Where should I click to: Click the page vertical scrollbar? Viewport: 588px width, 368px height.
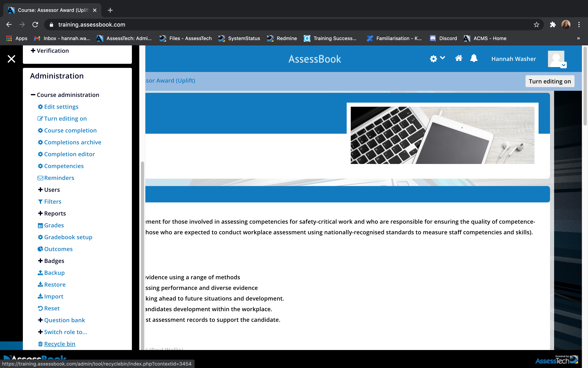[585, 86]
